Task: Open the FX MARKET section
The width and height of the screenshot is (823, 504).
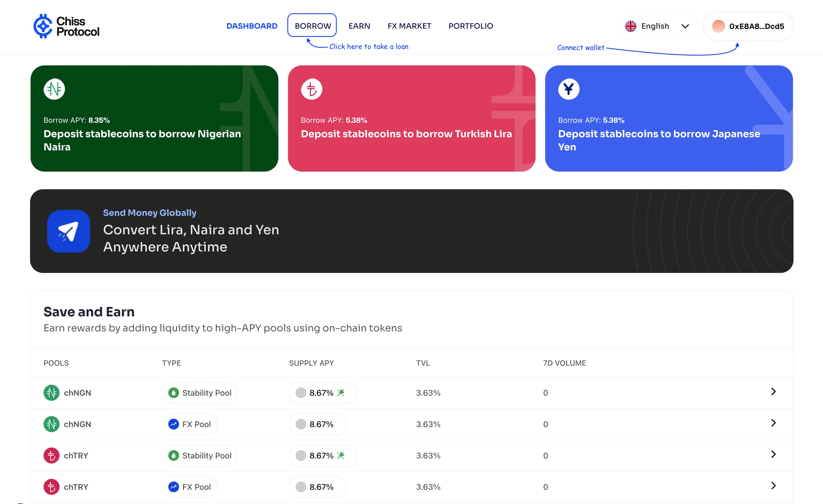Action: pos(409,26)
